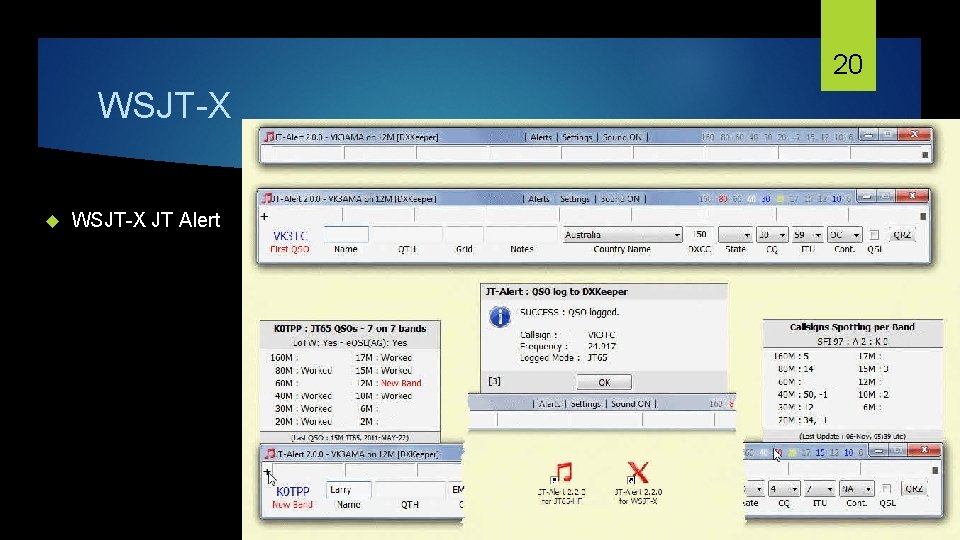Tick the QSL checkbox in the VK3TC window
960x540 pixels.
coord(874,235)
